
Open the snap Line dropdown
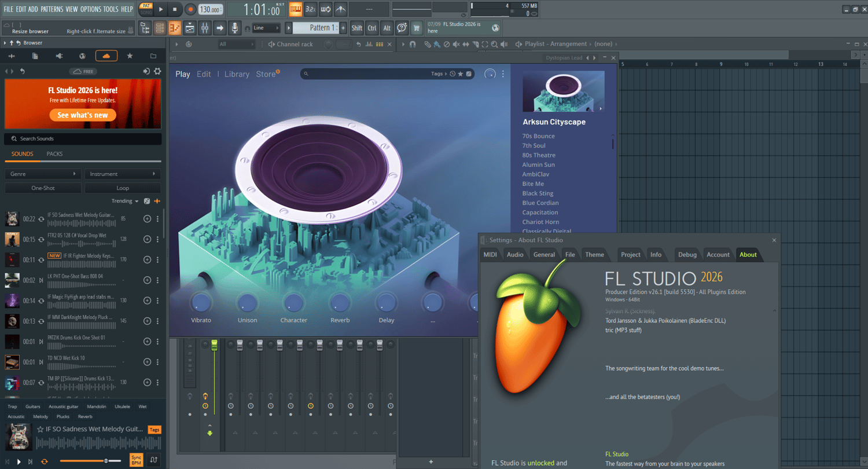click(x=266, y=28)
